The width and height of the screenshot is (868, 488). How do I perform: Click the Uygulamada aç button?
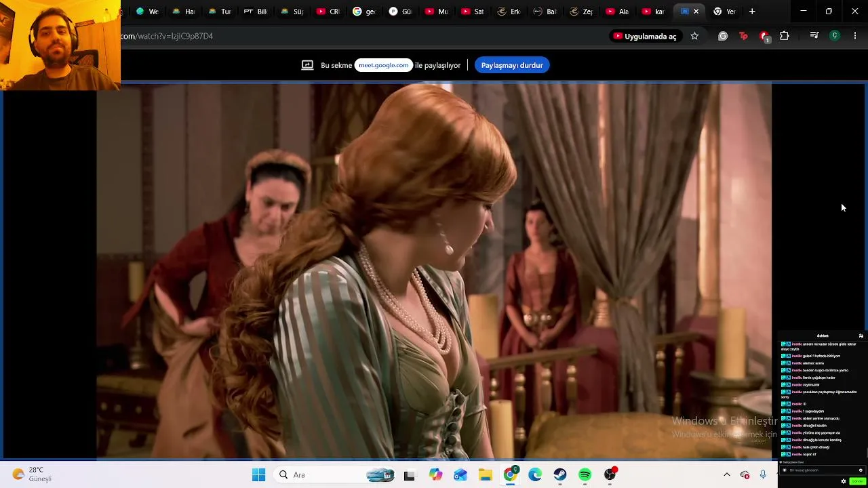tap(645, 36)
